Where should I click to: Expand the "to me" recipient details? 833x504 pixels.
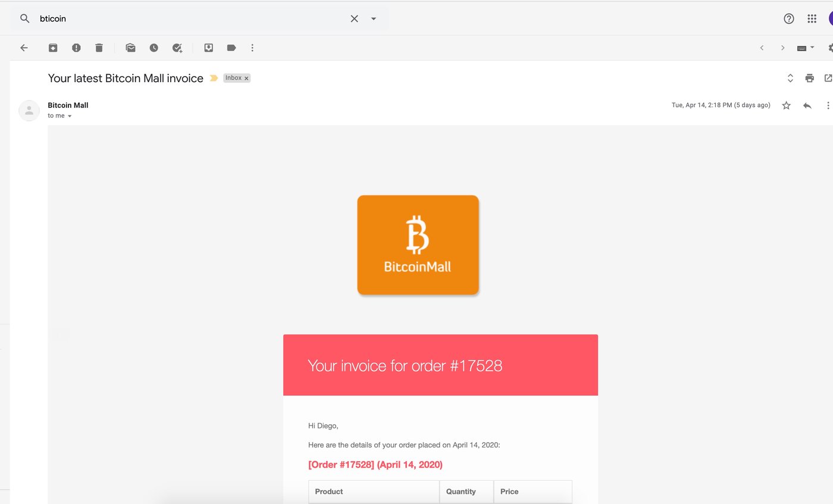pos(70,116)
